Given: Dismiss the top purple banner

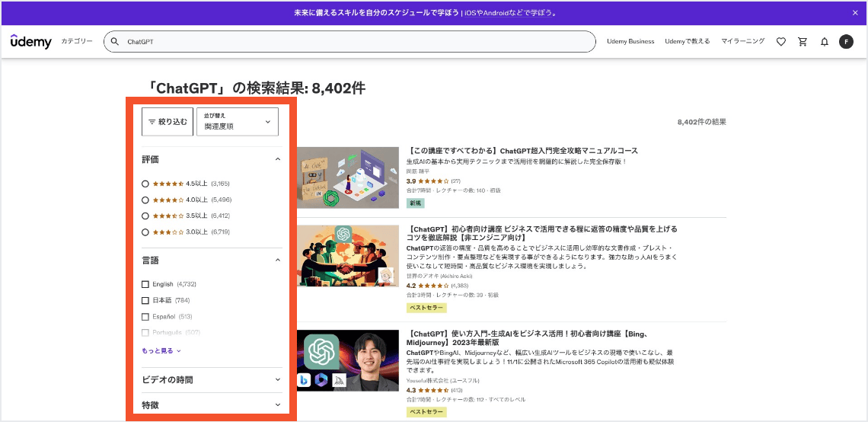Looking at the screenshot, I should click(x=855, y=13).
